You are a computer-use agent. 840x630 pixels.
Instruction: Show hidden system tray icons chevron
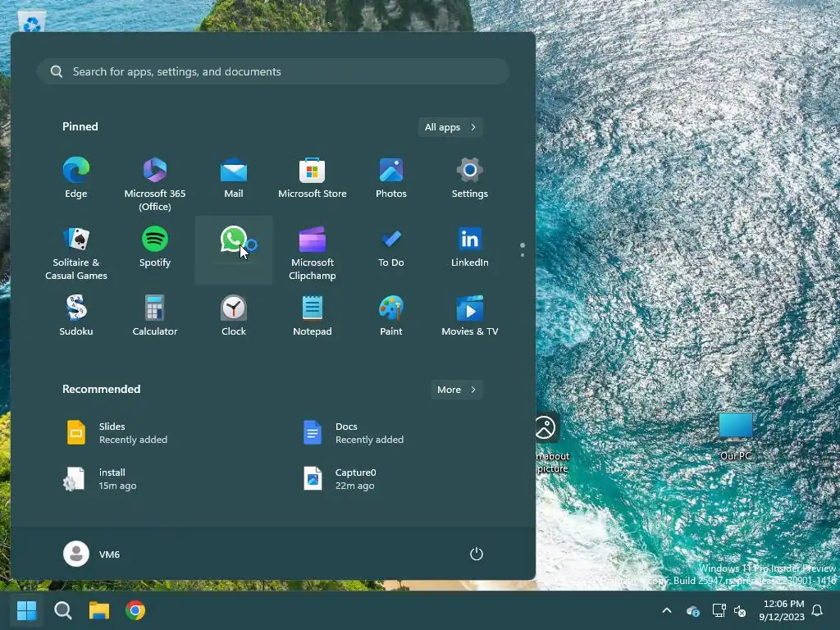pyautogui.click(x=667, y=610)
